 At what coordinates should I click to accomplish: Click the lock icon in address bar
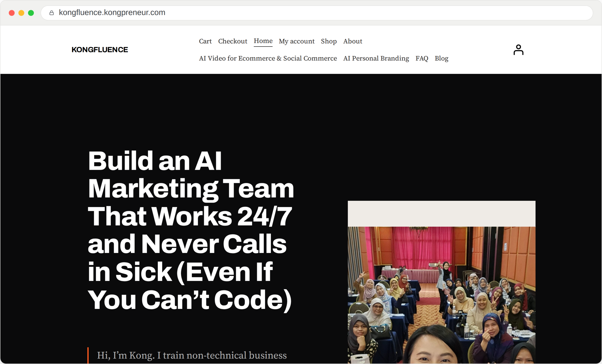[x=51, y=13]
